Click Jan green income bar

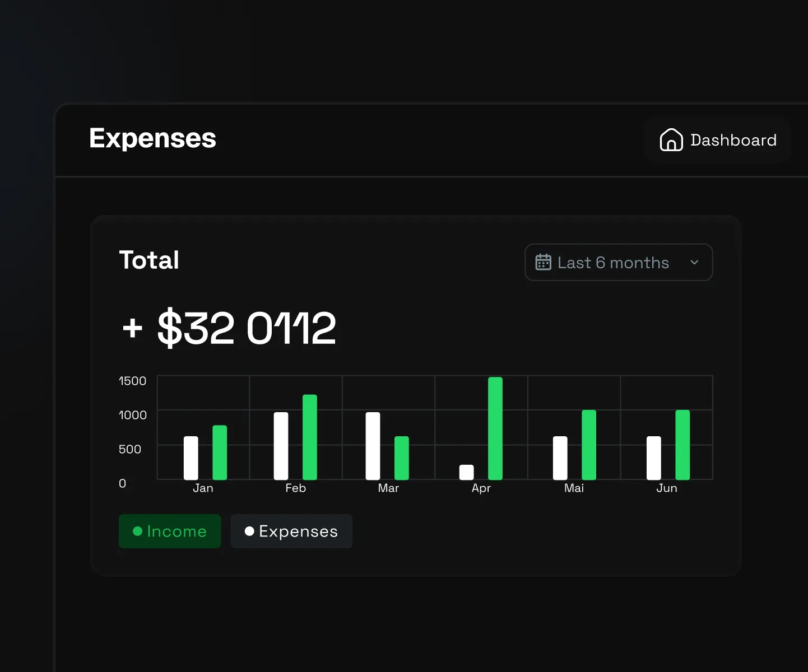(220, 452)
